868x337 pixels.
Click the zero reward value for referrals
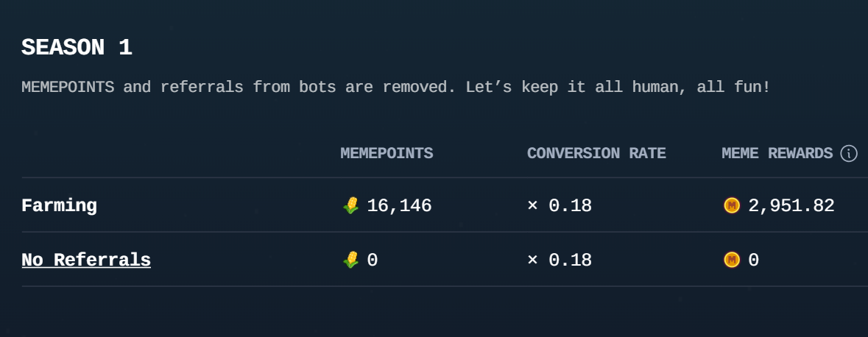pyautogui.click(x=753, y=260)
